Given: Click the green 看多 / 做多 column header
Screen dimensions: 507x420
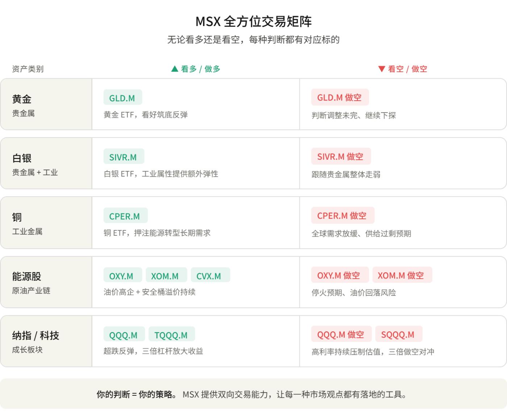Looking at the screenshot, I should pos(196,69).
